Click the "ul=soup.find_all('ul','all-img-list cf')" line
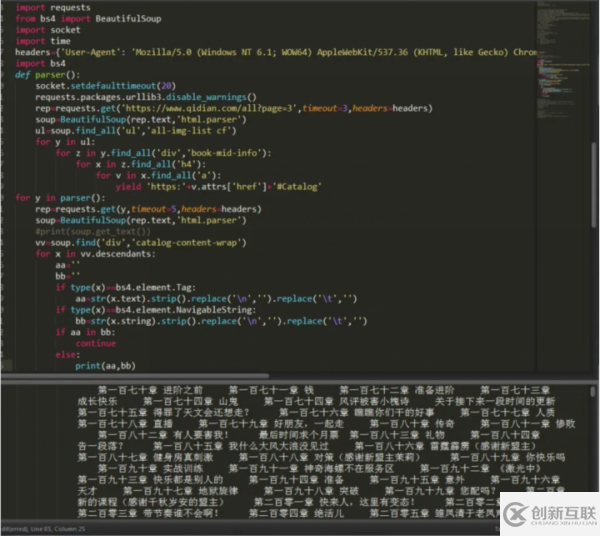The height and width of the screenshot is (536, 600). [136, 131]
